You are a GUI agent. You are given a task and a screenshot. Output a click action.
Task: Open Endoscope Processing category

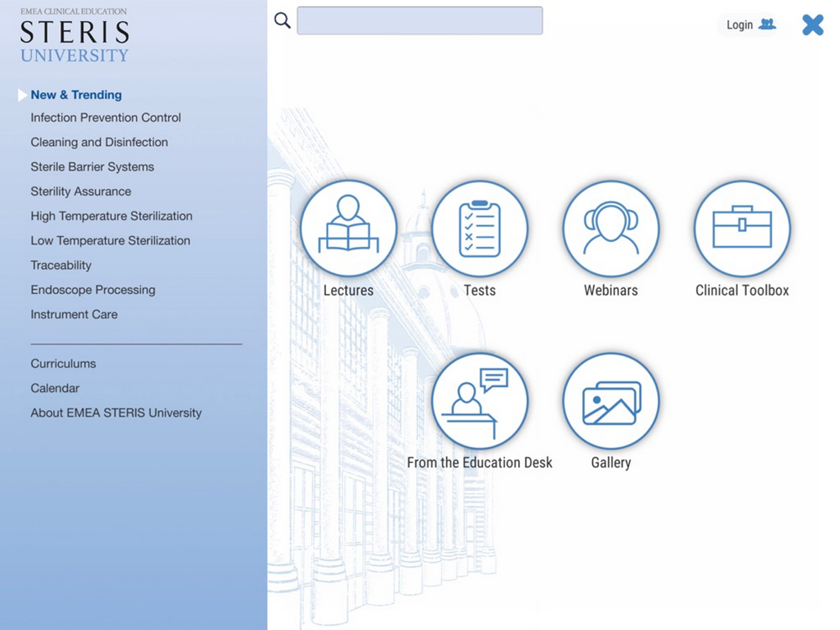pos(92,290)
